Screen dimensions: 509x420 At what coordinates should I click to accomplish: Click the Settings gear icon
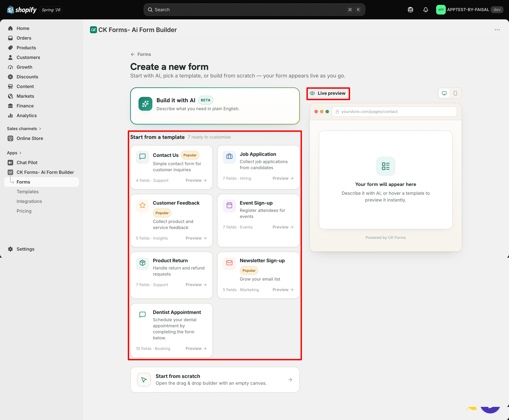(x=10, y=249)
